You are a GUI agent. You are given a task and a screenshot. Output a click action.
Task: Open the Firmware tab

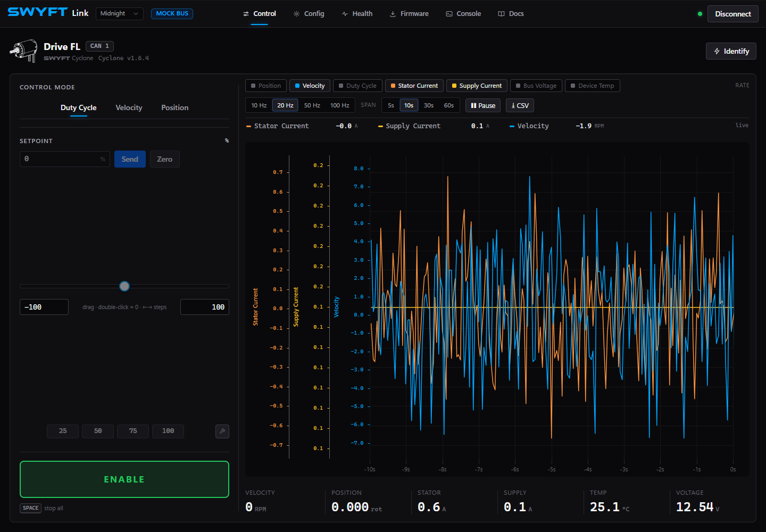pos(409,14)
